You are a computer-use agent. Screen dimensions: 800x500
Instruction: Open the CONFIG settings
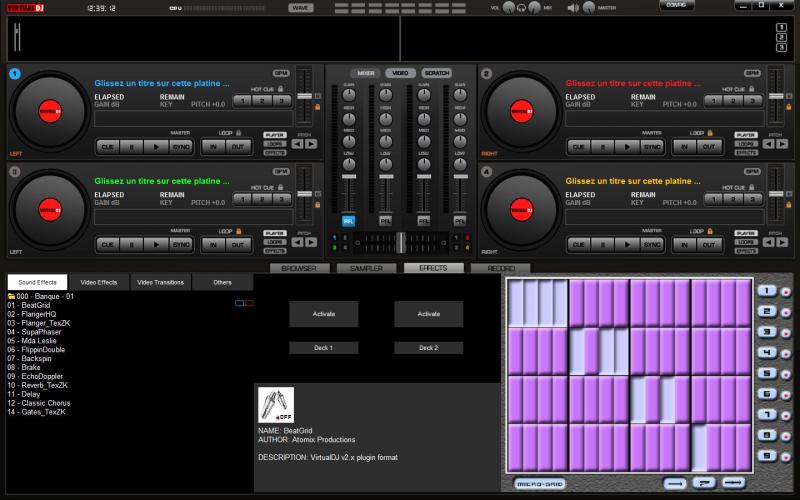pyautogui.click(x=677, y=6)
